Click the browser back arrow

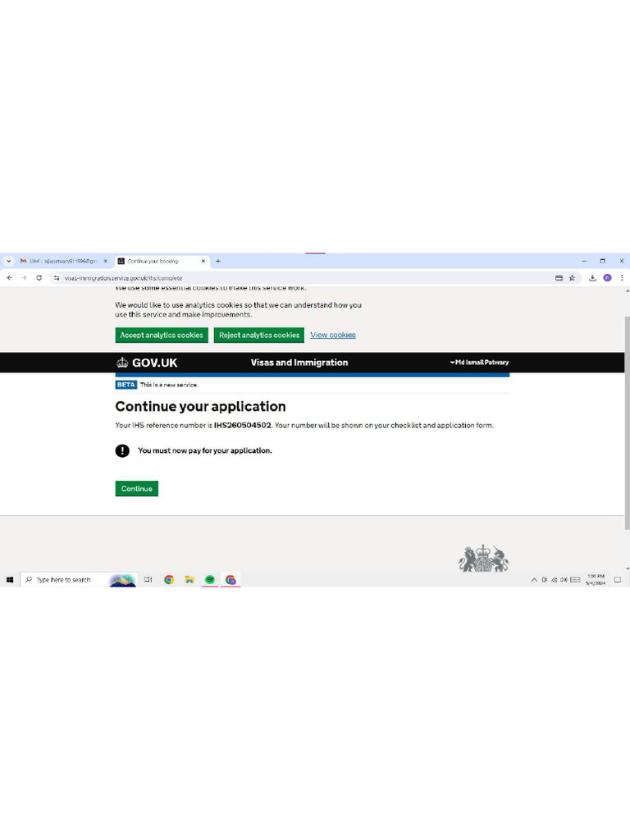[x=10, y=278]
